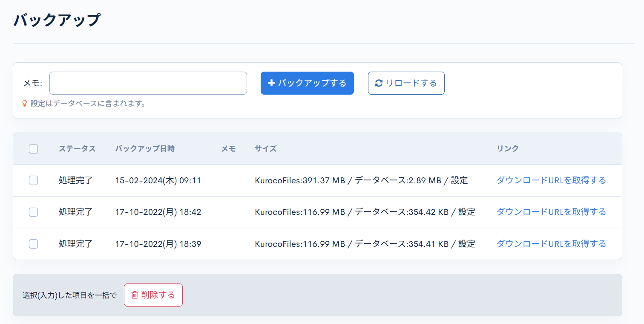Click the ステータス column header
The height and width of the screenshot is (324, 644).
[77, 148]
